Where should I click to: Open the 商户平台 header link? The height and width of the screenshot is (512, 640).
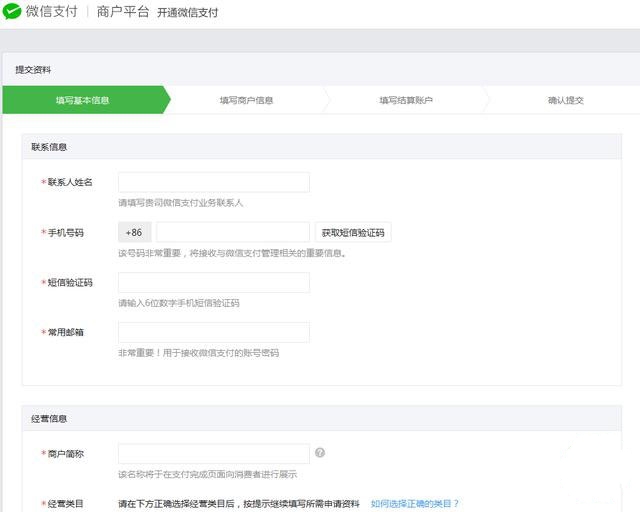point(124,13)
